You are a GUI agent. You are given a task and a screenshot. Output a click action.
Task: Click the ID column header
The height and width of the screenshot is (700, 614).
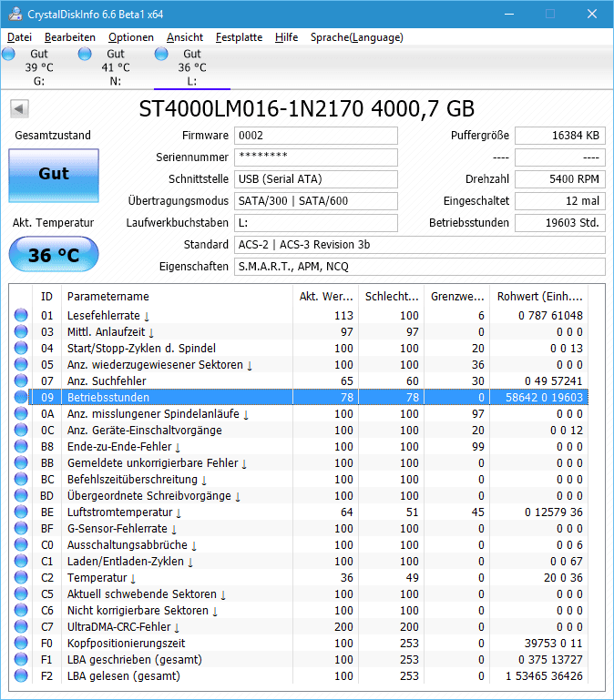pos(47,297)
